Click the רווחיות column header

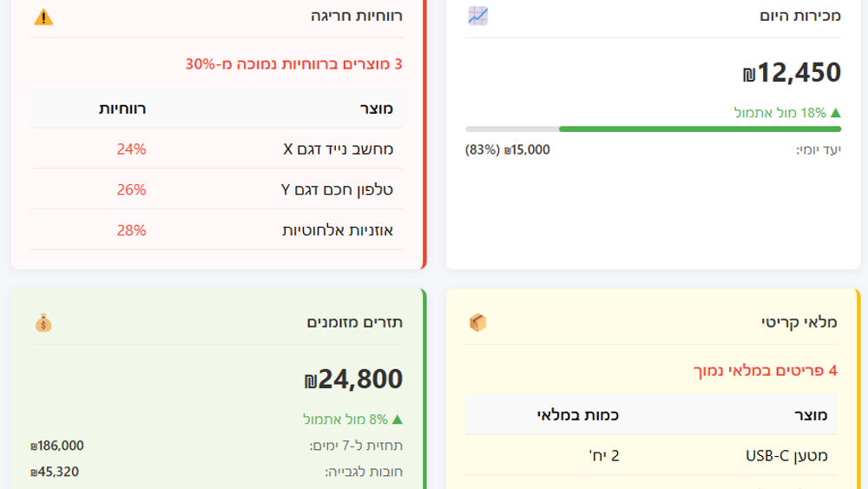[123, 109]
